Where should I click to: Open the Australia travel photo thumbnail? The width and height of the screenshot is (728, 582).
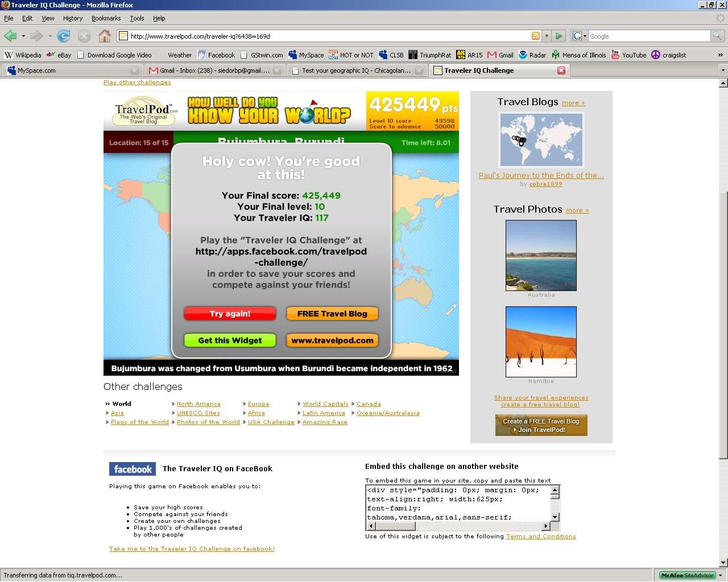(541, 256)
